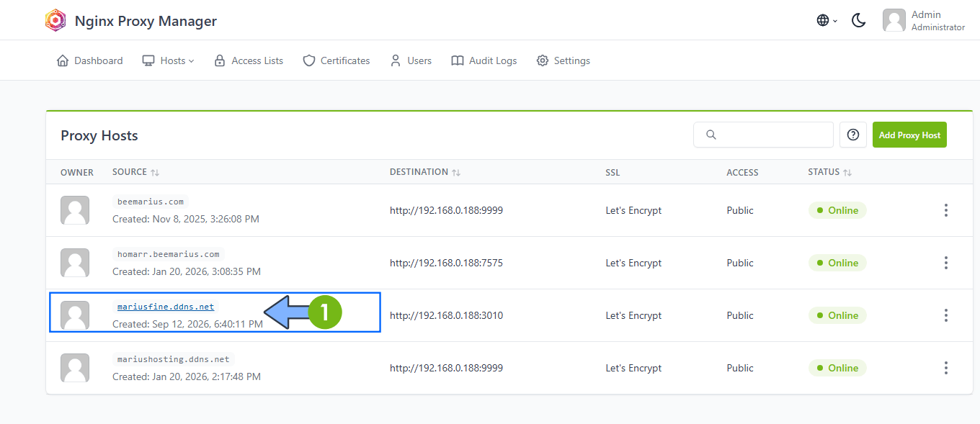The height and width of the screenshot is (424, 980).
Task: Click owner avatar in mariushosting.ddns.net row
Action: [75, 368]
